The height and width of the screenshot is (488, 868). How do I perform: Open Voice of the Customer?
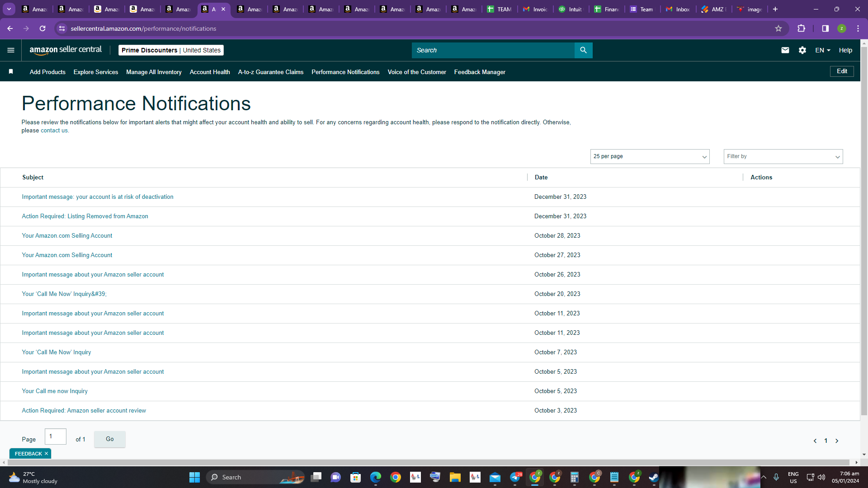point(417,72)
